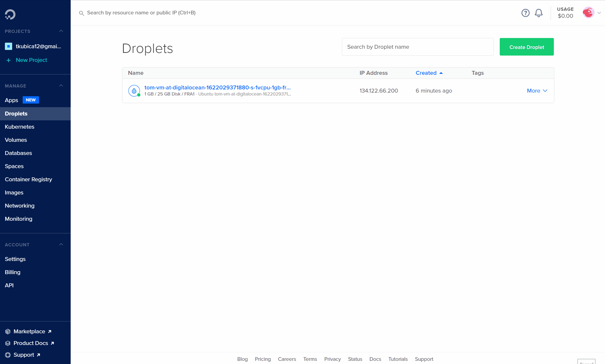Click the user avatar icon
Image resolution: width=605 pixels, height=364 pixels.
588,13
